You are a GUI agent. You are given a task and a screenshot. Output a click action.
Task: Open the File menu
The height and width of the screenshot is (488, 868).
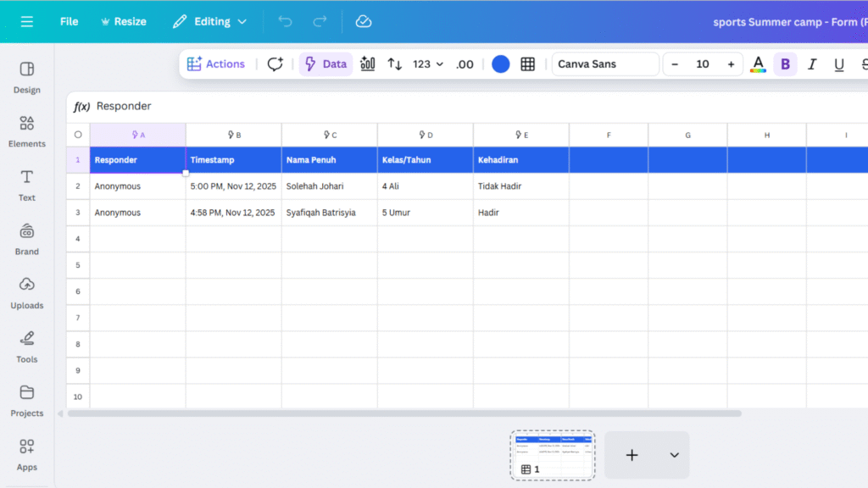(x=69, y=21)
